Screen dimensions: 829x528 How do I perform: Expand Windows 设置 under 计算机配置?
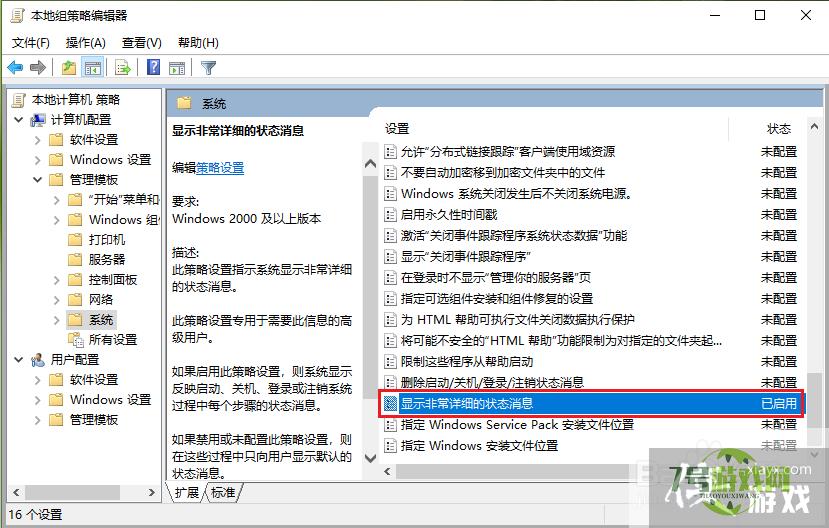click(37, 160)
